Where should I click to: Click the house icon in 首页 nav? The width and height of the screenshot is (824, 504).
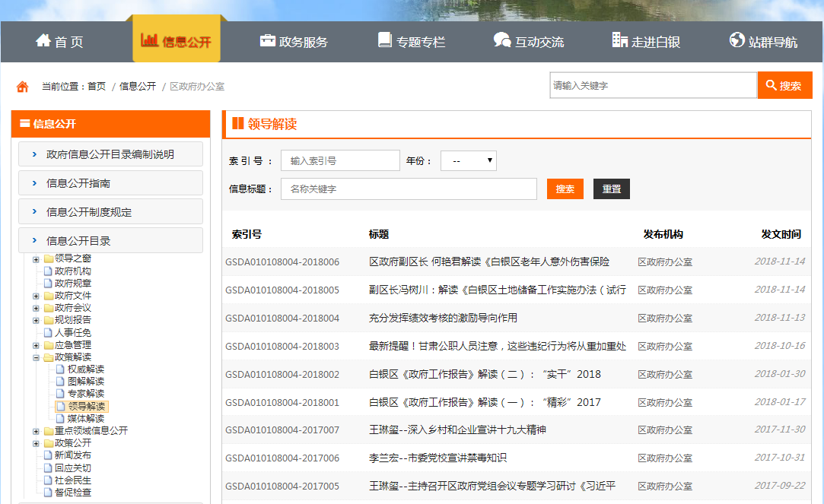(43, 40)
